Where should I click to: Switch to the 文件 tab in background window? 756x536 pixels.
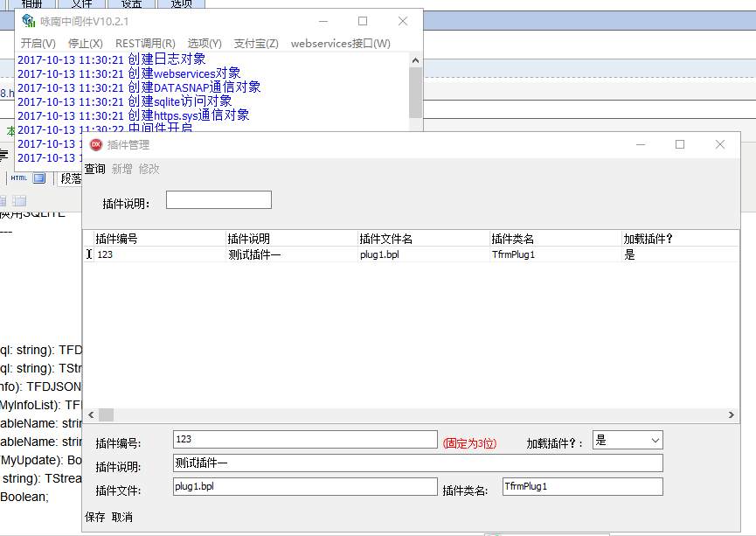click(x=82, y=3)
